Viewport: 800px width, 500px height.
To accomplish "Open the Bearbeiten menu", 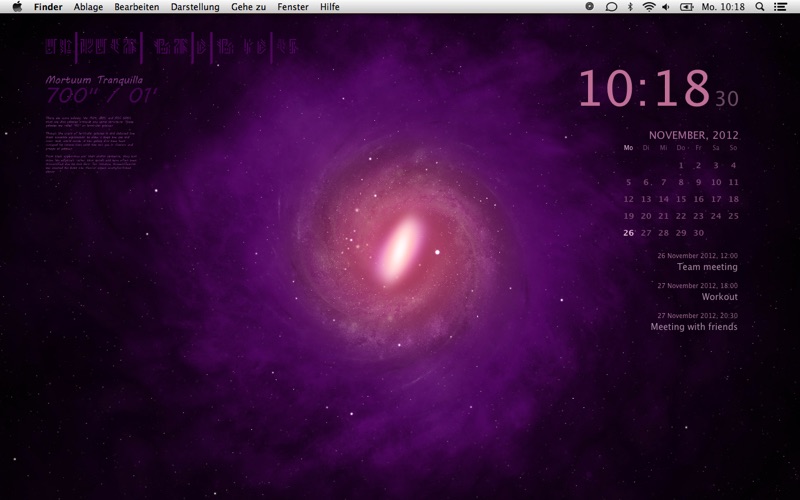I will 137,7.
